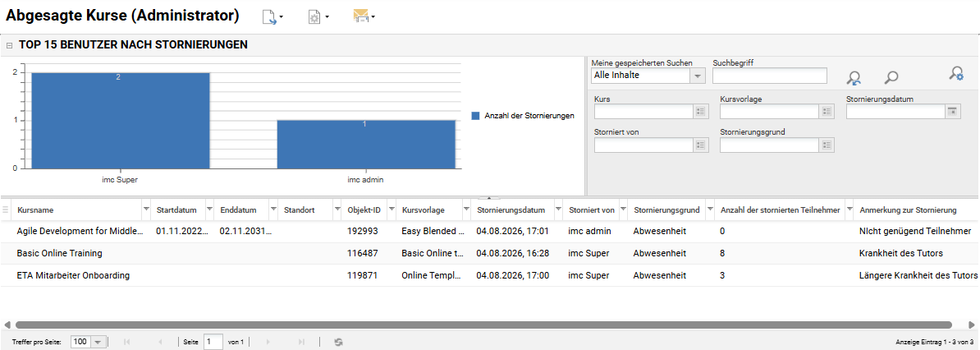980x350 pixels.
Task: Sort by the Startdatum column header
Action: click(176, 210)
